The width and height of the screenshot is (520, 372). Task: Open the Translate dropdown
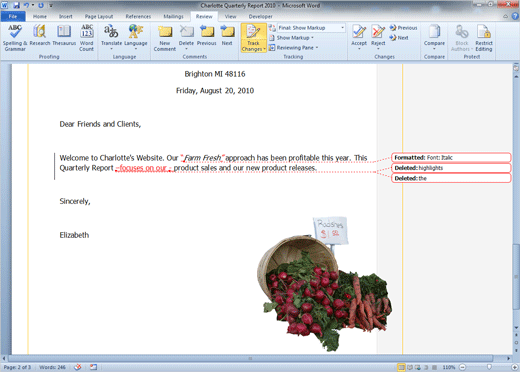pyautogui.click(x=111, y=37)
